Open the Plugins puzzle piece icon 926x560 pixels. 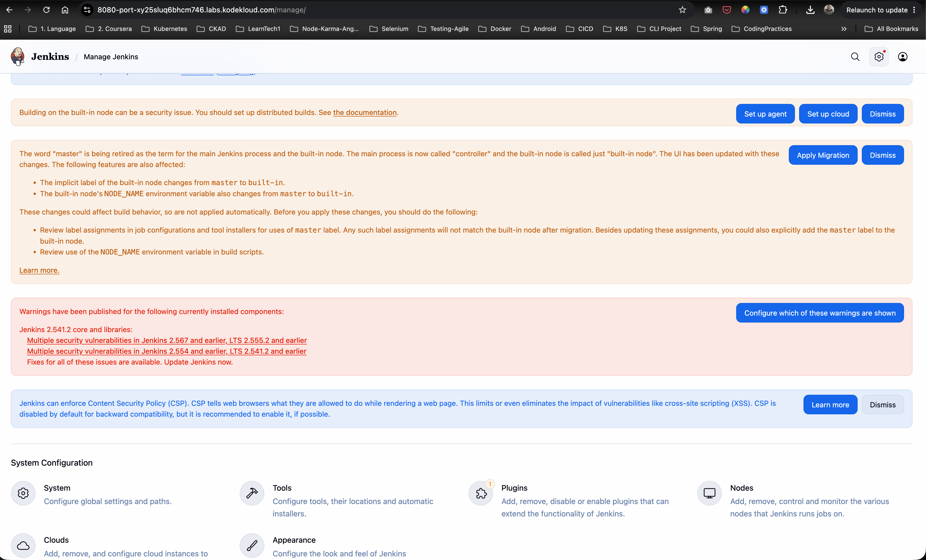click(x=481, y=493)
